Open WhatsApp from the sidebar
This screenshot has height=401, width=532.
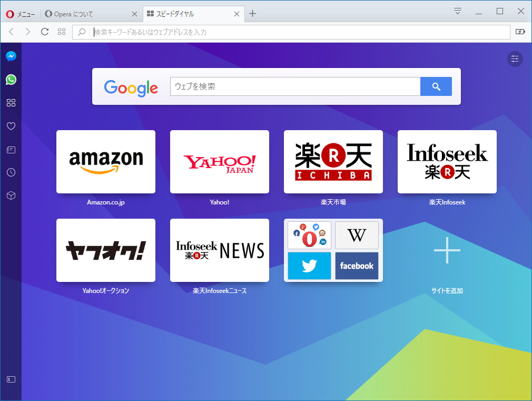pyautogui.click(x=11, y=80)
